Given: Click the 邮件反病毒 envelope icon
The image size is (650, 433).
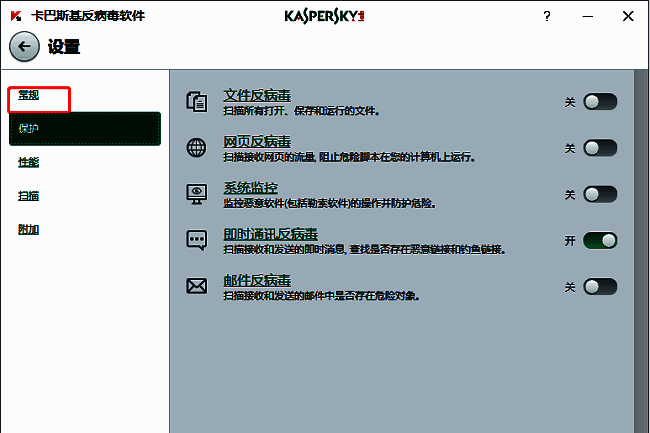Looking at the screenshot, I should pos(196,286).
